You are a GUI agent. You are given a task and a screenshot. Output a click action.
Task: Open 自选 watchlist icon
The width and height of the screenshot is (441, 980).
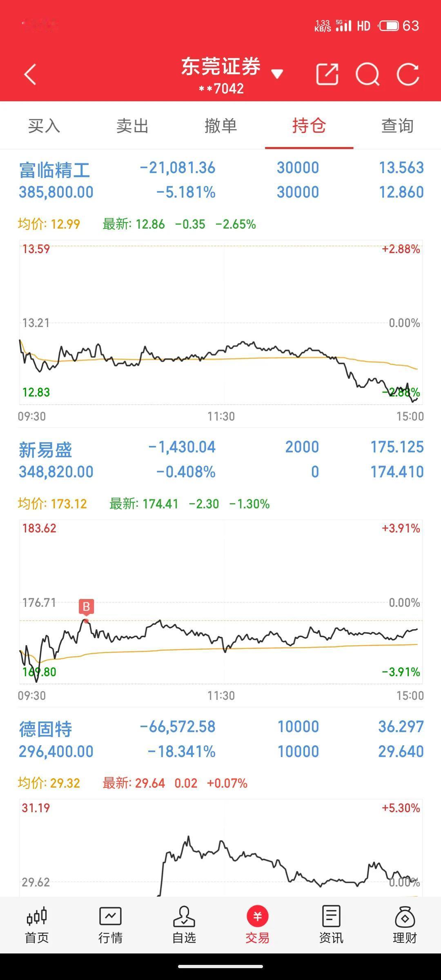(184, 925)
